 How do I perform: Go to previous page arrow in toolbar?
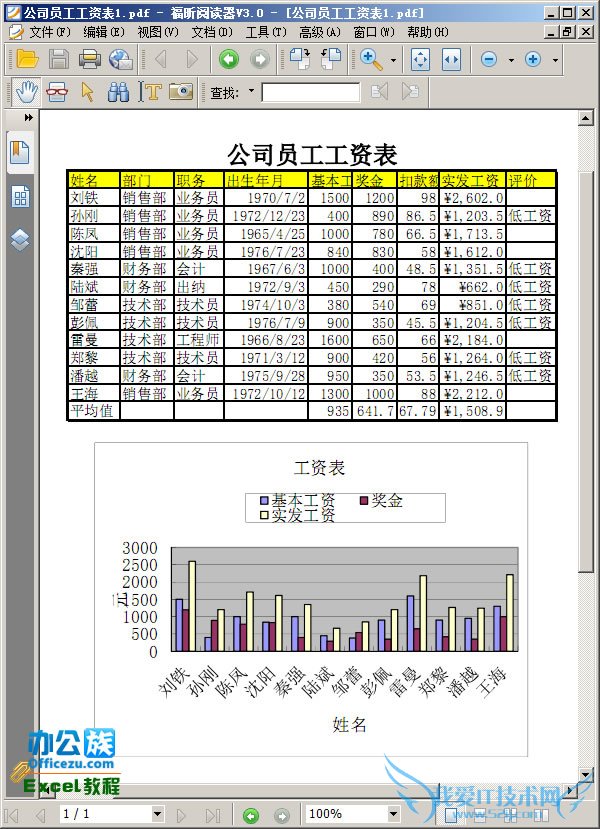click(x=161, y=59)
